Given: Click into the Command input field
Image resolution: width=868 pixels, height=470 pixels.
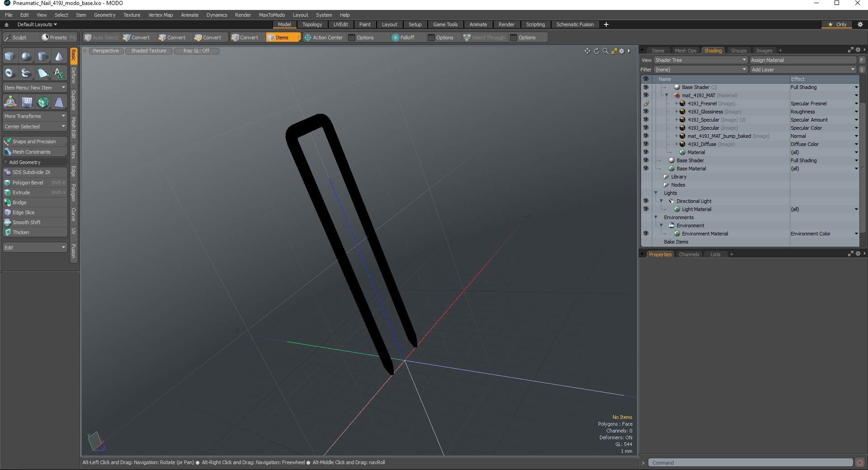Looking at the screenshot, I should 750,463.
